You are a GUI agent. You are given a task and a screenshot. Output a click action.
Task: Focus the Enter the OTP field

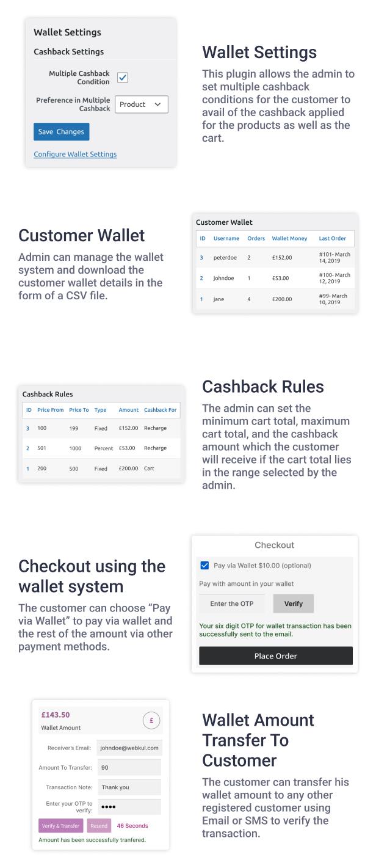click(x=232, y=604)
